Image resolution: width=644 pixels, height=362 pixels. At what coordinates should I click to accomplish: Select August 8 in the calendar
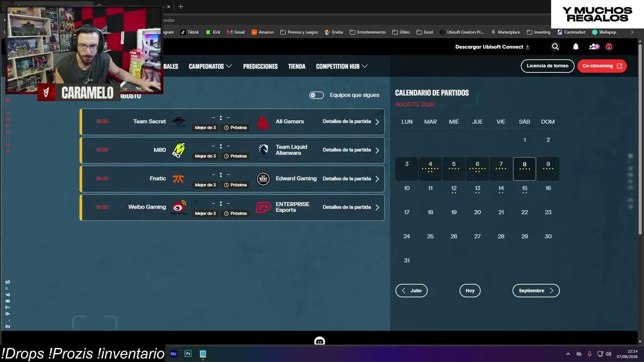click(x=524, y=168)
